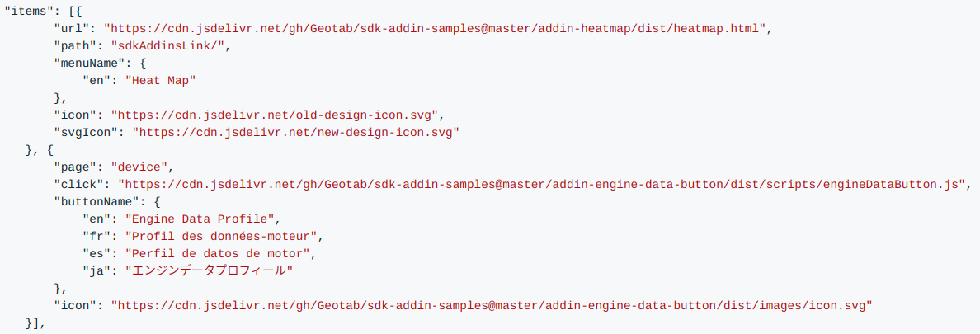Click the "path" key
The width and height of the screenshot is (980, 334).
[x=75, y=45]
